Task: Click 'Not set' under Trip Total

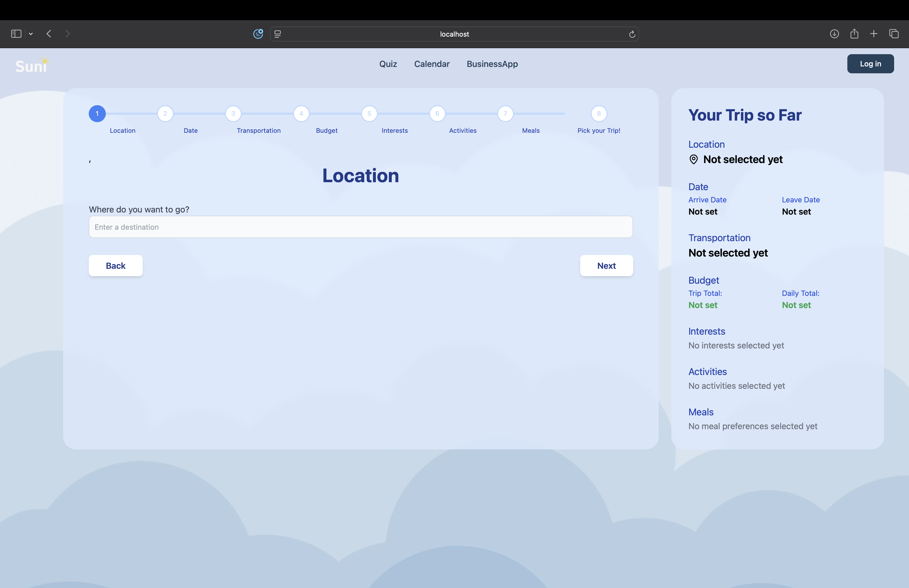Action: coord(703,305)
